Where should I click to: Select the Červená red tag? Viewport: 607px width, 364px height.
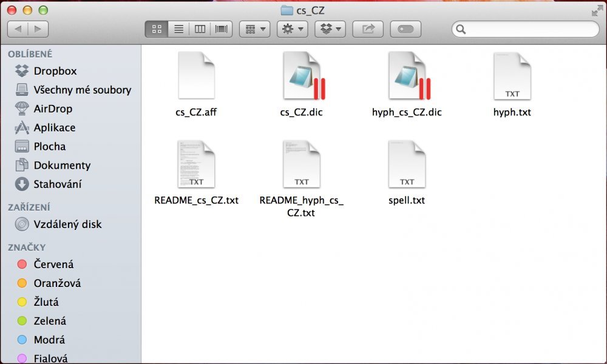point(53,264)
